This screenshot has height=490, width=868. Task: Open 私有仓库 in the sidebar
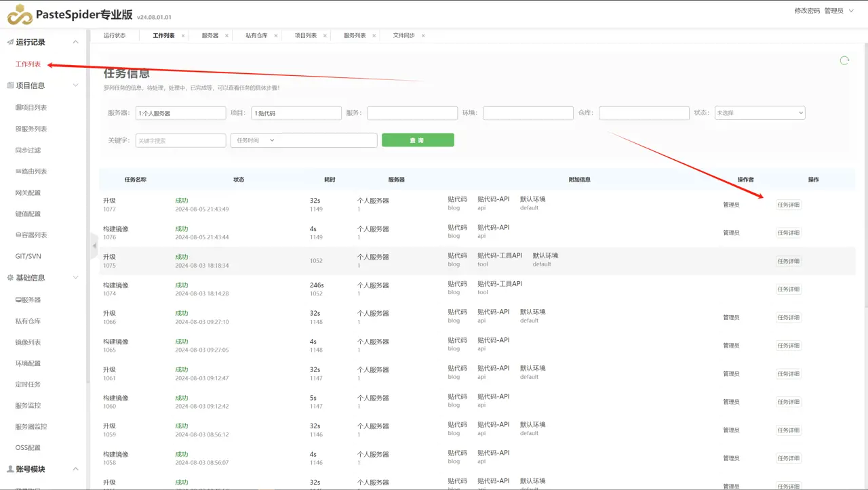[28, 321]
